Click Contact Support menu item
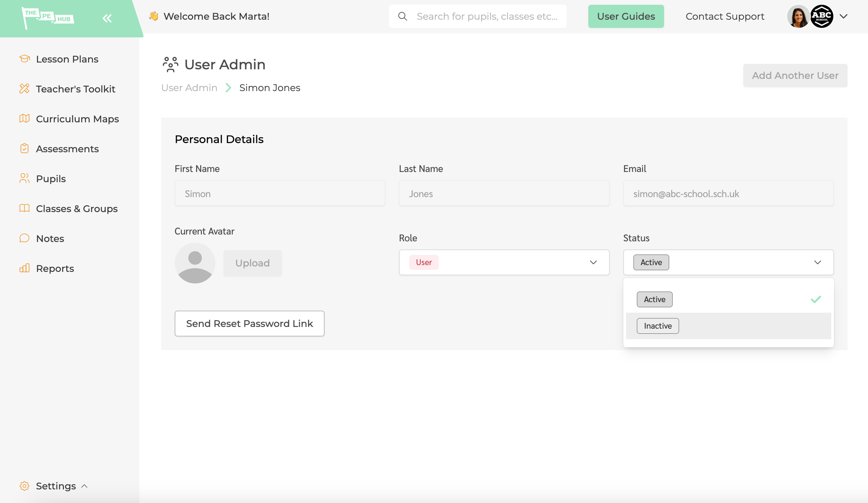This screenshot has height=503, width=868. [x=725, y=16]
